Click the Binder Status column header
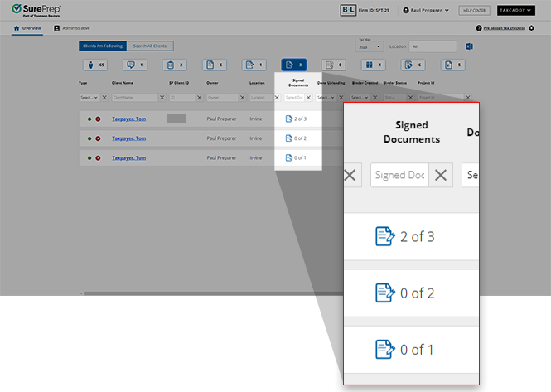The height and width of the screenshot is (392, 551). 394,83
